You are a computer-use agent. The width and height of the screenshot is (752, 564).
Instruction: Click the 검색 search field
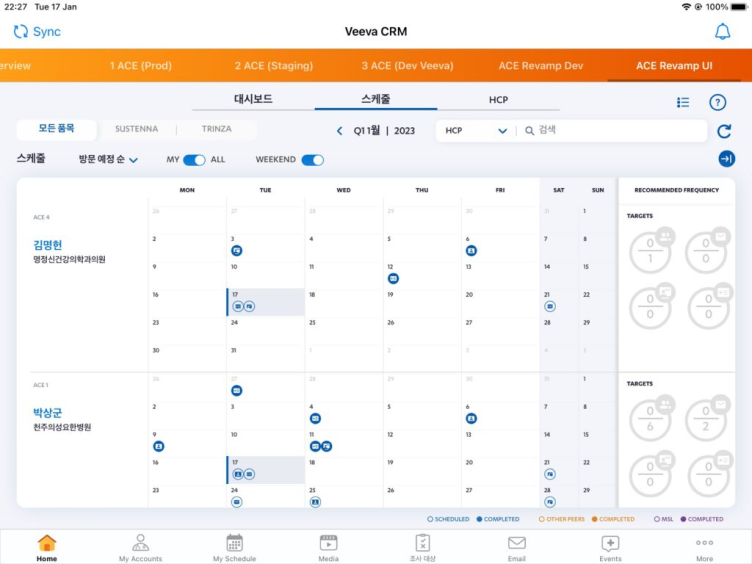click(x=615, y=131)
